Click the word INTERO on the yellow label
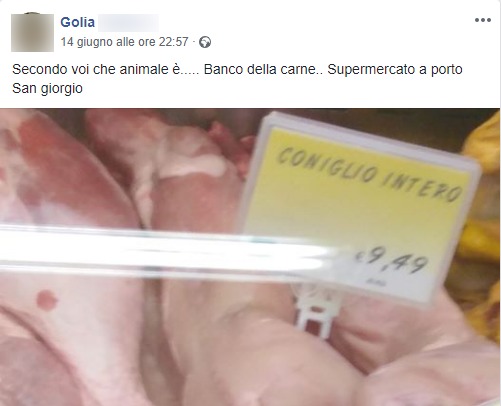 (422, 188)
